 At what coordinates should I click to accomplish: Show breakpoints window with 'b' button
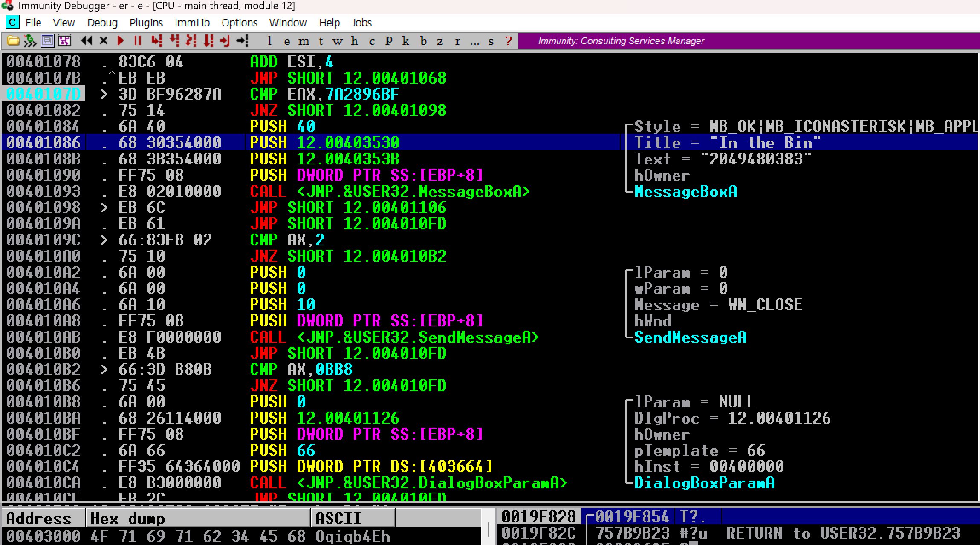pyautogui.click(x=423, y=41)
